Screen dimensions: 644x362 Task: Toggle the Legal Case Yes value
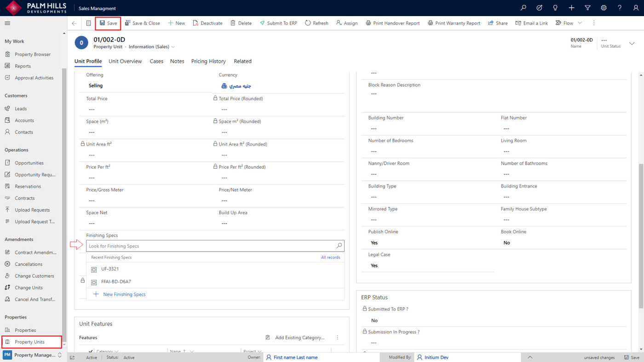tap(374, 265)
